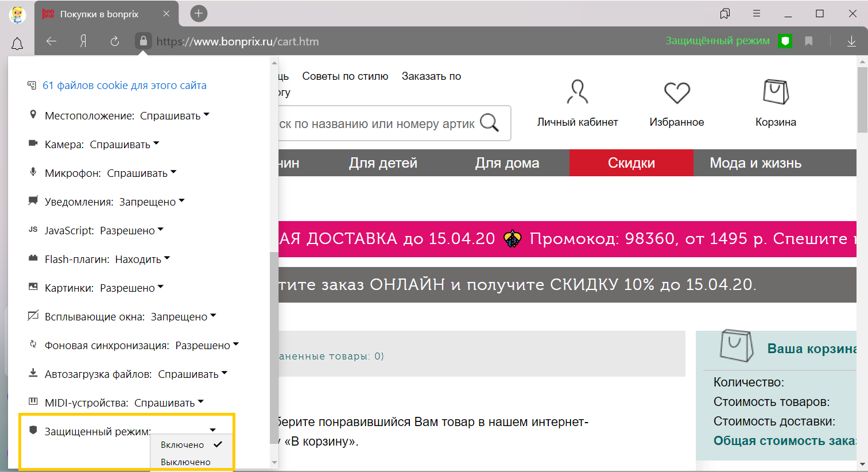This screenshot has width=868, height=472.
Task: Toggle the Защищенный режим dropdown arrow
Action: tap(212, 430)
